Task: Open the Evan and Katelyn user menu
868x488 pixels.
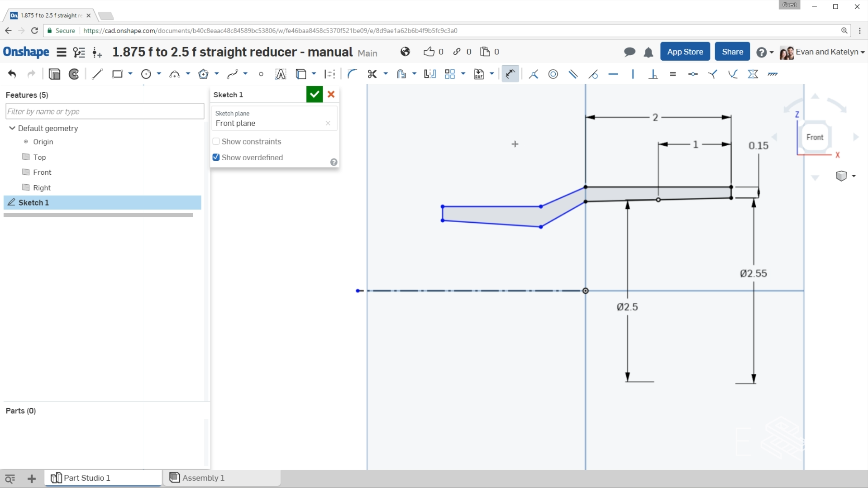Action: pos(822,52)
